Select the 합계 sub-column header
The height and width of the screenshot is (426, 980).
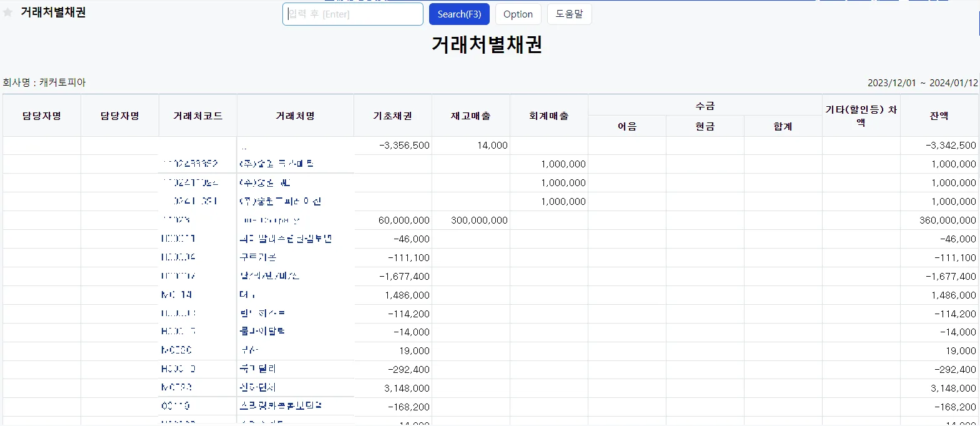click(783, 126)
